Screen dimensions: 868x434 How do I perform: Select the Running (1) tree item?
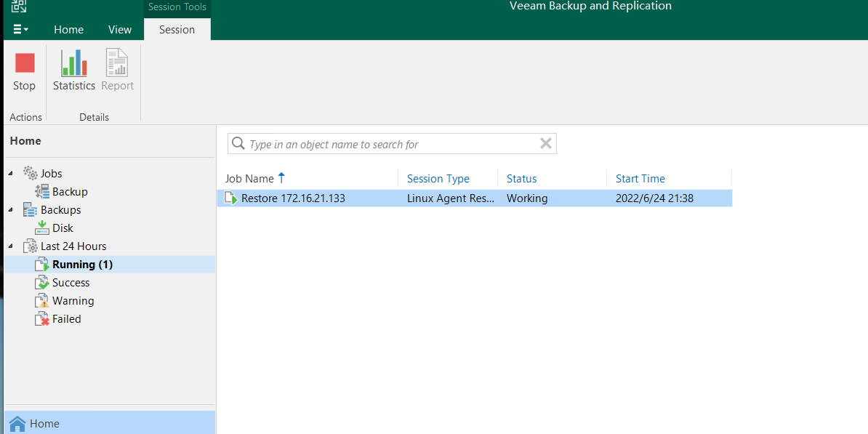[x=82, y=265]
